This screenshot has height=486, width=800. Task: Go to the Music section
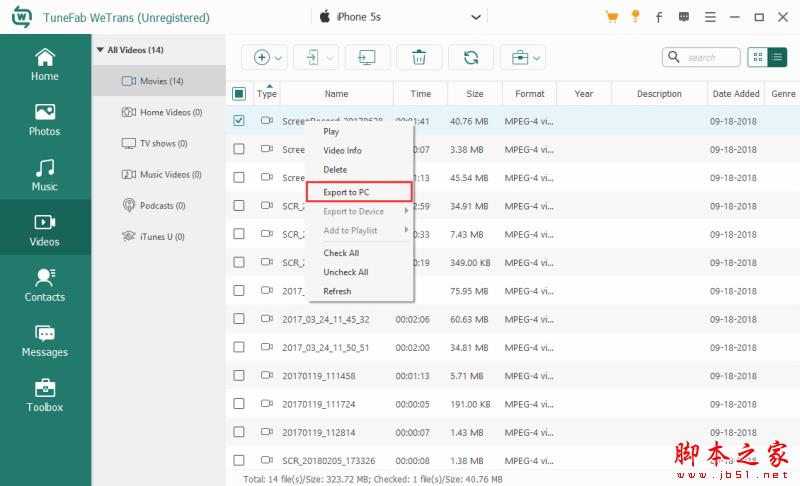[45, 175]
